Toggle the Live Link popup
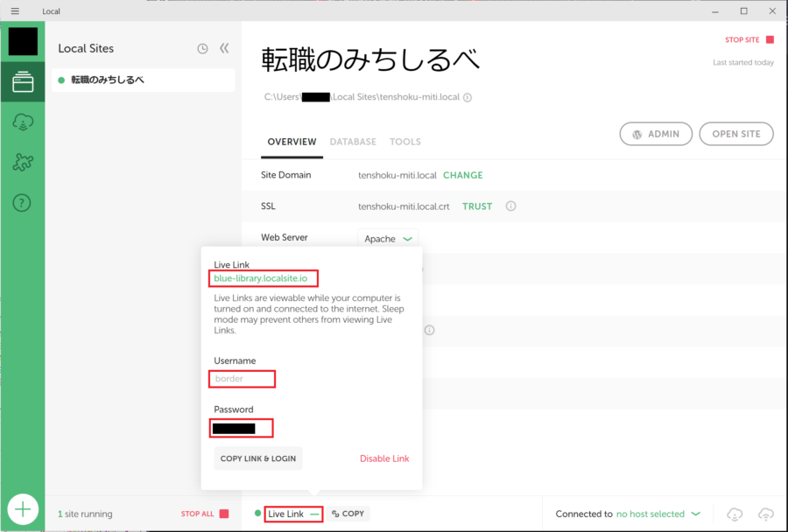 [293, 514]
